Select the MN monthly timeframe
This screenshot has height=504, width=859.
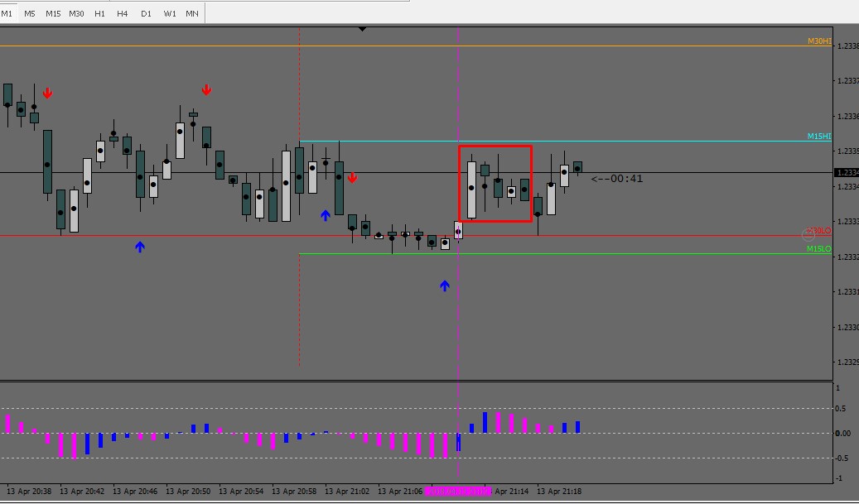pos(191,14)
